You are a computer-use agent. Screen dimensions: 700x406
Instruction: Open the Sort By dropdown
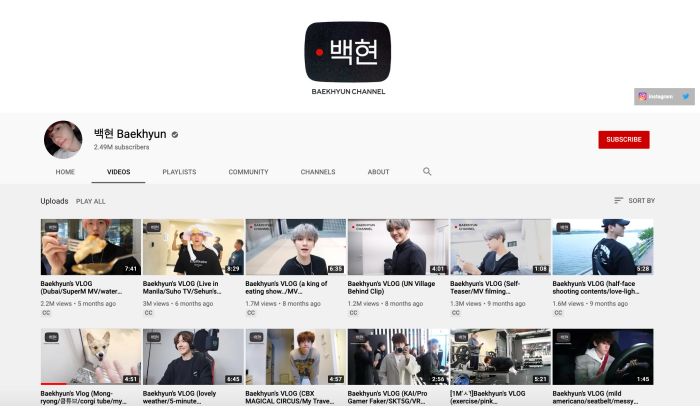(634, 201)
